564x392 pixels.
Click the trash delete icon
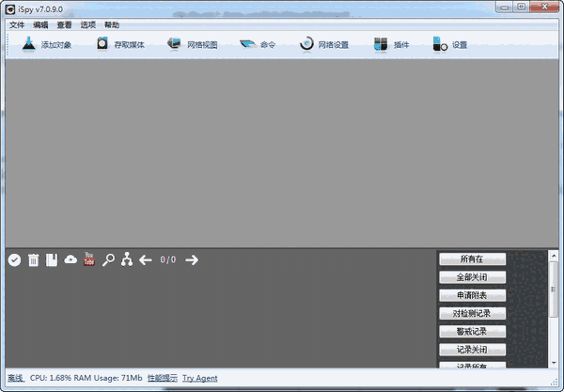tap(34, 259)
